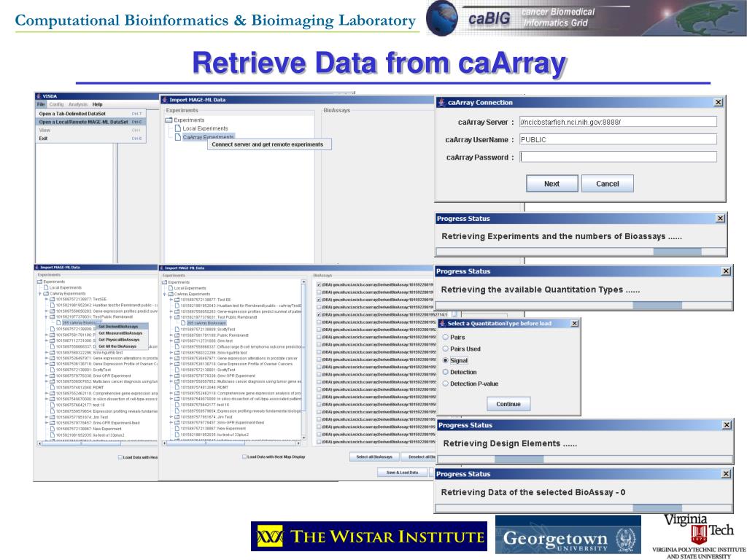Click Save & Load Data button
Image resolution: width=747 pixels, height=560 pixels.
[x=402, y=472]
